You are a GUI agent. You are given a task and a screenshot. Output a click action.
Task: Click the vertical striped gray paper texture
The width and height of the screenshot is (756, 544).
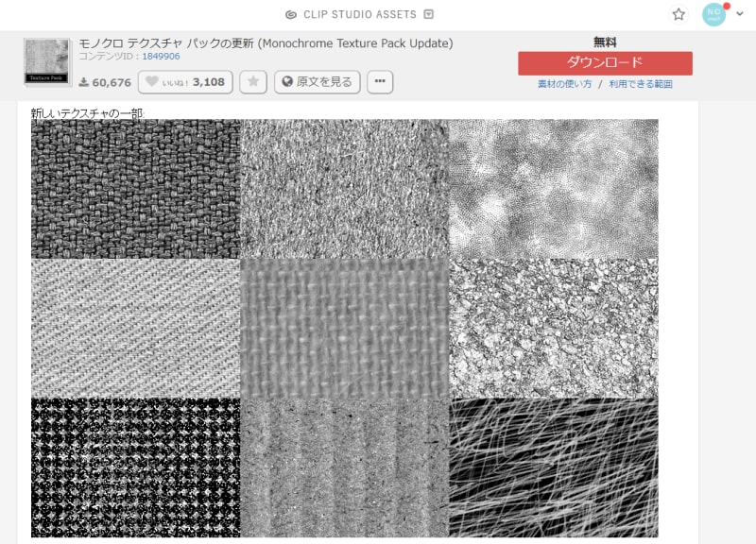345,467
